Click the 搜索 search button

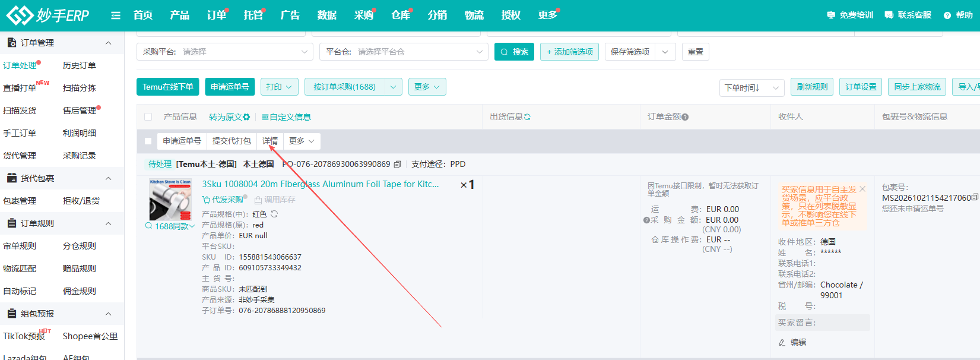pos(514,52)
